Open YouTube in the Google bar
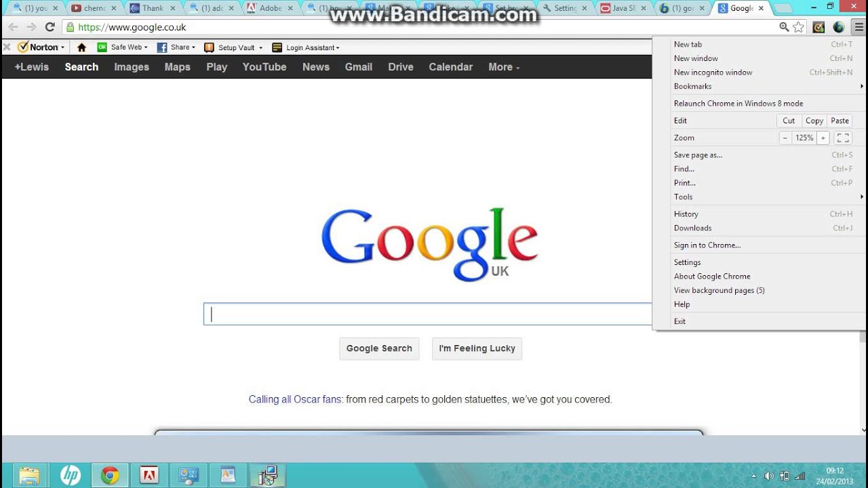The height and width of the screenshot is (488, 868). click(264, 67)
